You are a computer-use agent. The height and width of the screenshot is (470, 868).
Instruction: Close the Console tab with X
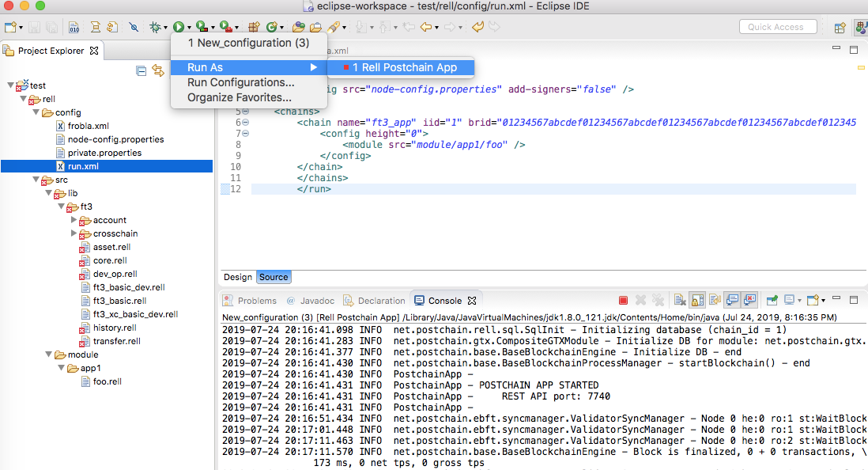(472, 301)
